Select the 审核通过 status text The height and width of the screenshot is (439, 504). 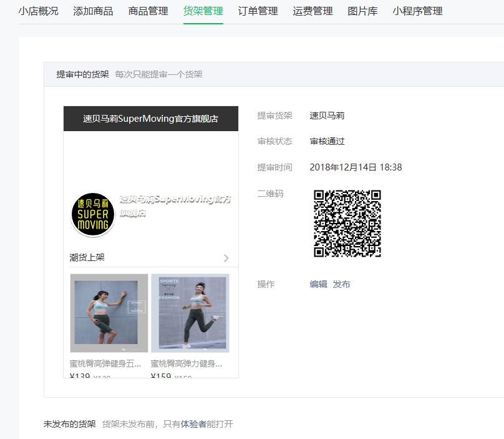click(327, 141)
